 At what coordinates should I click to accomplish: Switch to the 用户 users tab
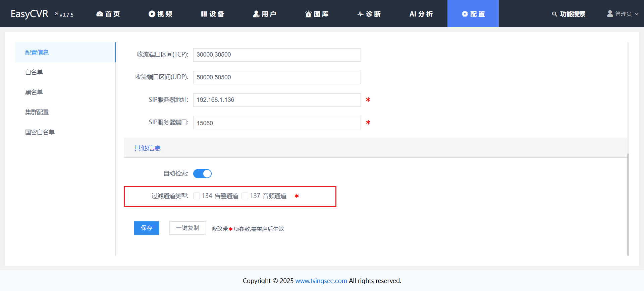[265, 14]
